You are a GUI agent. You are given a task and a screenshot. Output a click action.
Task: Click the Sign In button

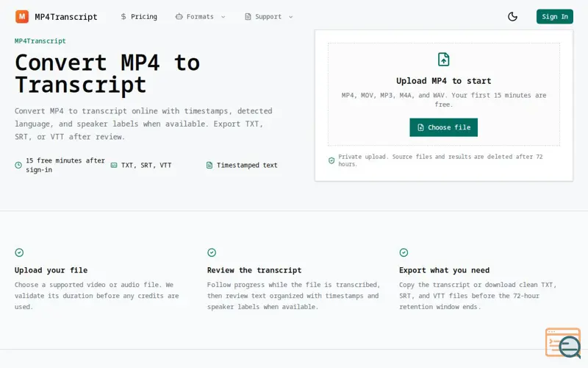555,16
